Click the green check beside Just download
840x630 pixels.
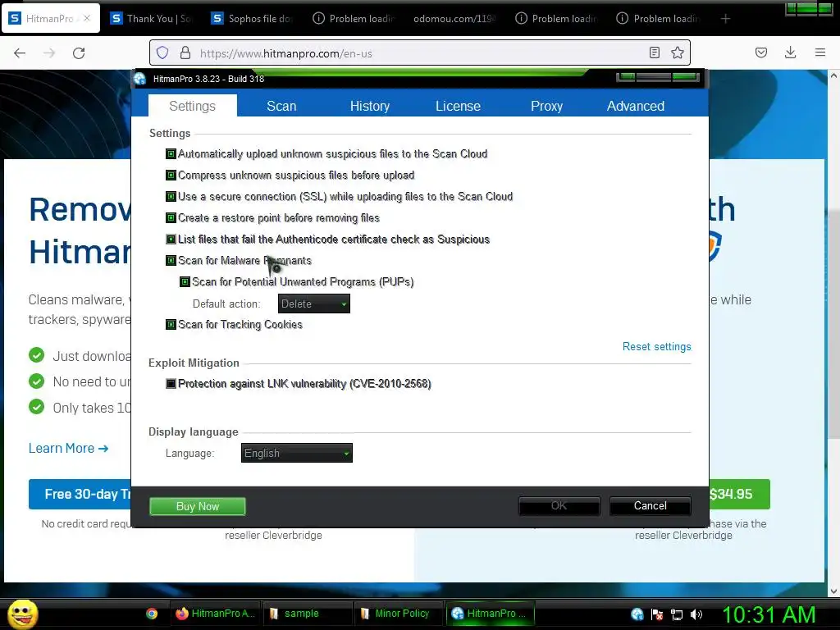pyautogui.click(x=36, y=355)
